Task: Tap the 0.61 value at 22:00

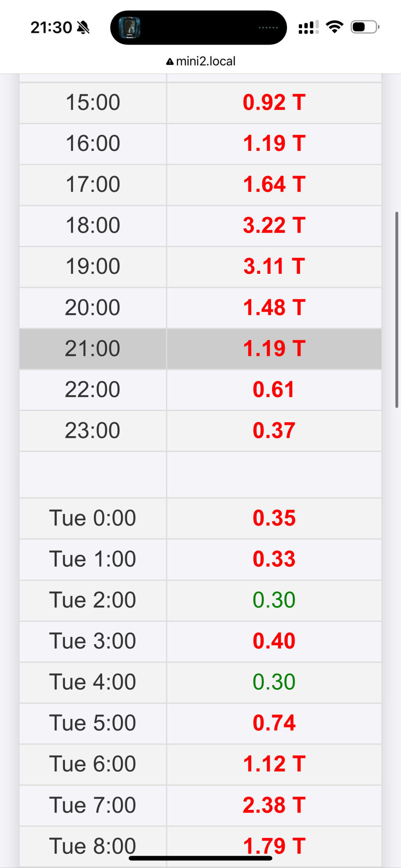Action: (274, 389)
